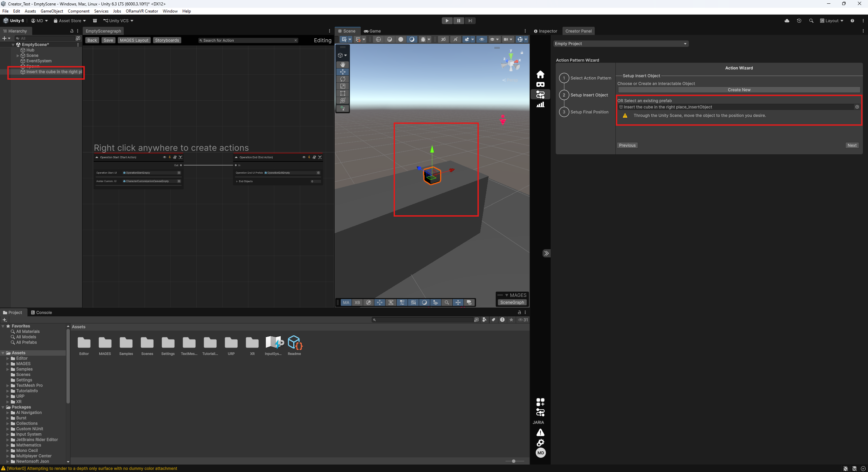Click Previous in Action Wizard
868x472 pixels.
[627, 145]
